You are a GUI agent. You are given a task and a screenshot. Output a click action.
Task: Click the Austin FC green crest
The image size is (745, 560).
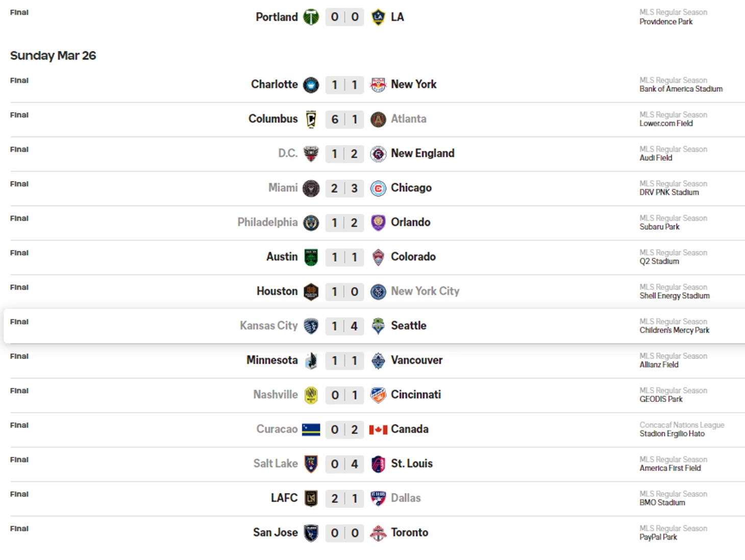[x=311, y=257]
